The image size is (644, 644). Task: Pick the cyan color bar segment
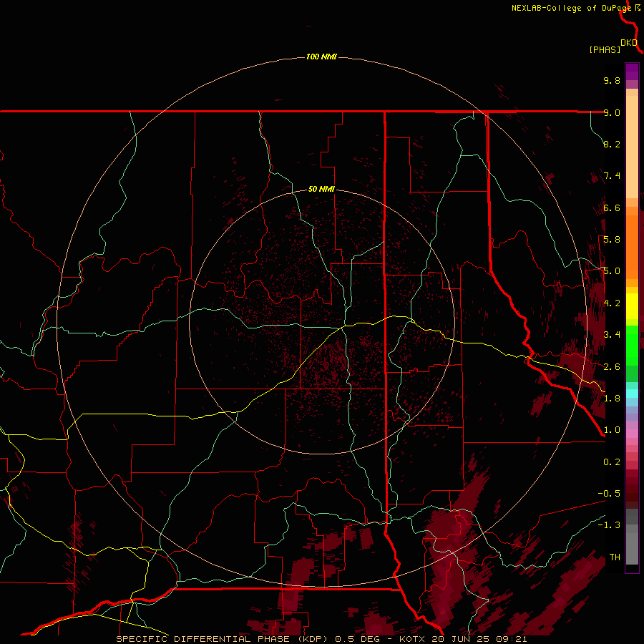(x=632, y=394)
